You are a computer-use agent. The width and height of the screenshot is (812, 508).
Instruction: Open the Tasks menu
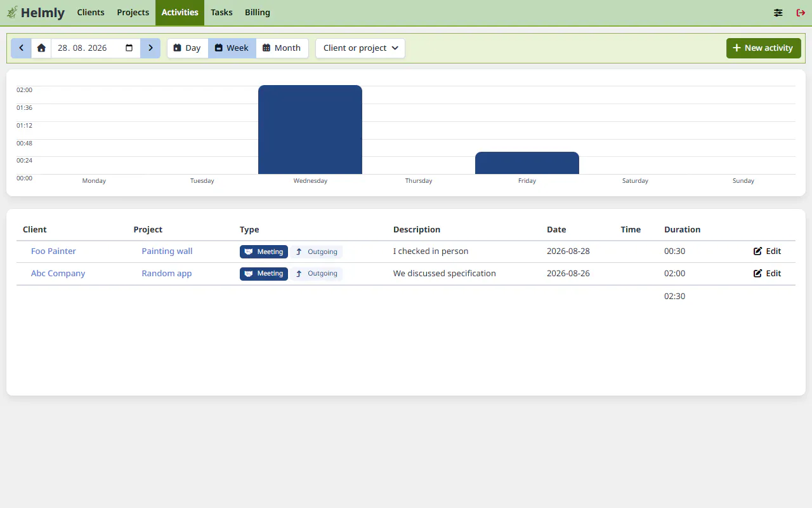pyautogui.click(x=221, y=13)
